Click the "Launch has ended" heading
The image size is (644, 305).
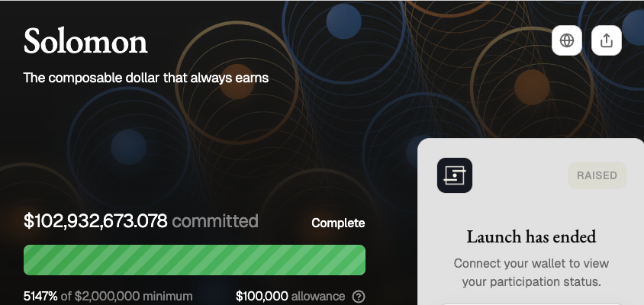click(x=531, y=236)
